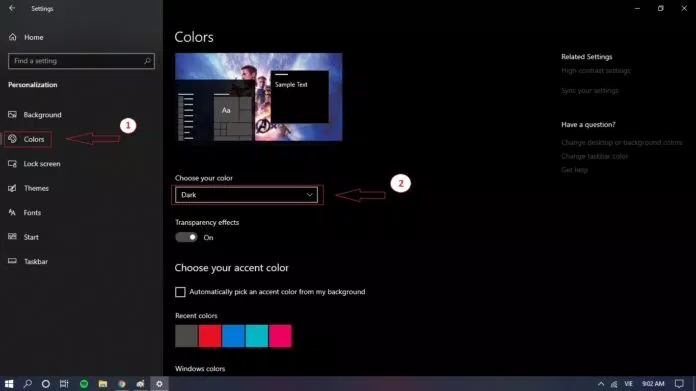Screen dimensions: 696x391
Task: Open Fonts settings page
Action: pos(32,213)
